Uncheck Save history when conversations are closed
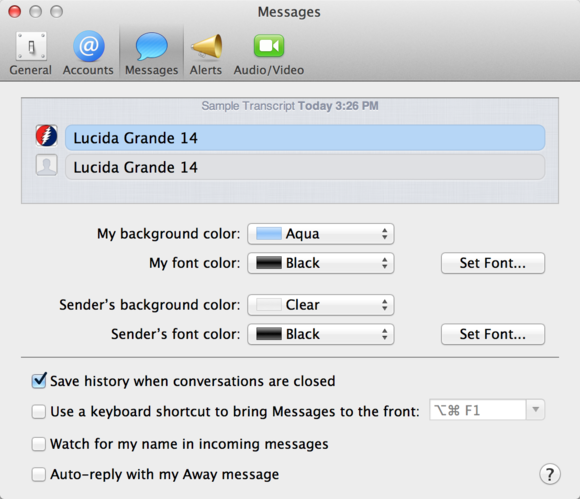The image size is (580, 499). (x=39, y=381)
